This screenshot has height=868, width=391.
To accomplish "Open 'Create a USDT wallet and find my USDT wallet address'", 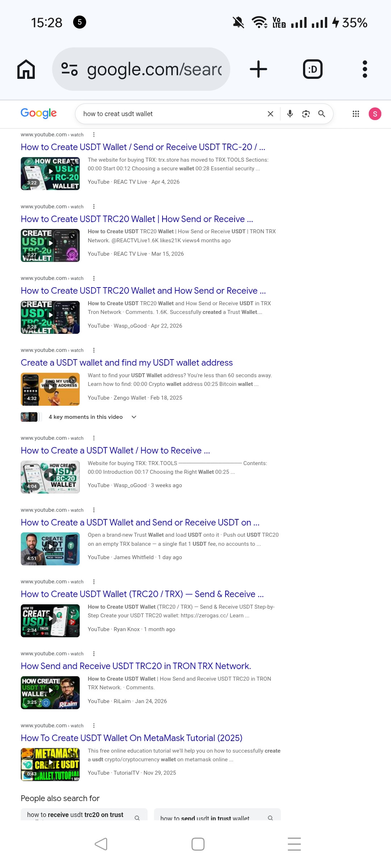I will [x=127, y=363].
